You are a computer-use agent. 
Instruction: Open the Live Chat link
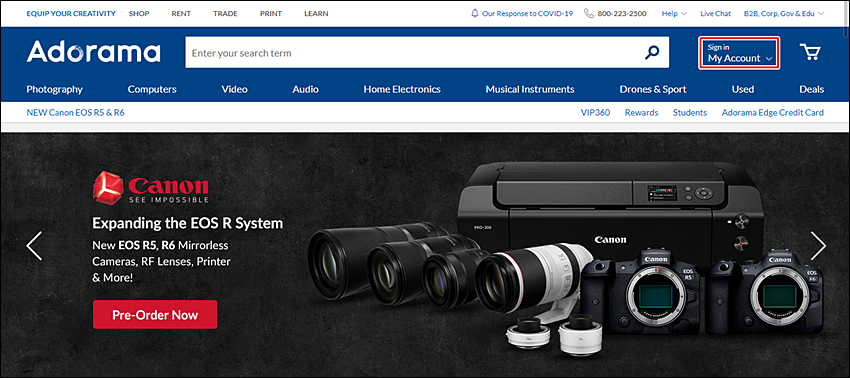tap(716, 13)
